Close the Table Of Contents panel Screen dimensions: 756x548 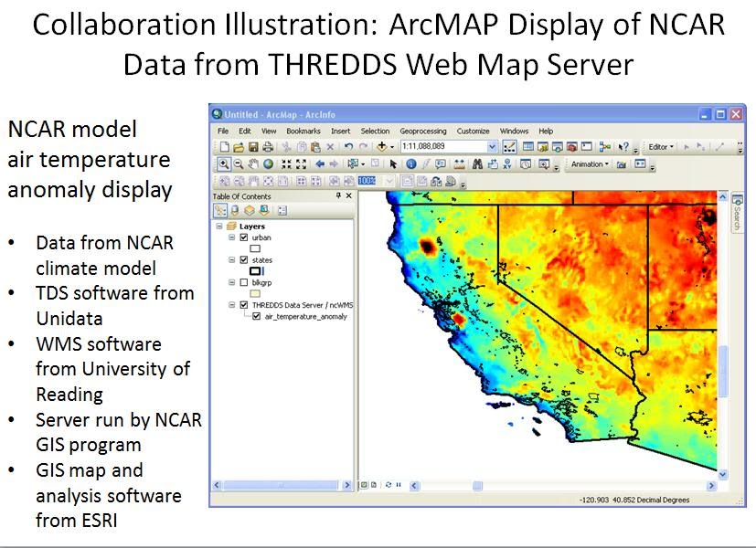tap(349, 195)
